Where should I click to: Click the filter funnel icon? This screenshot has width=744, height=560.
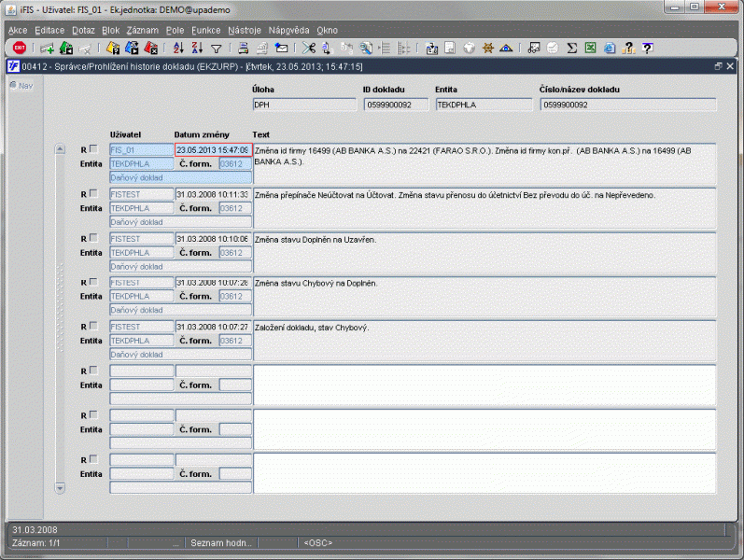[x=217, y=49]
